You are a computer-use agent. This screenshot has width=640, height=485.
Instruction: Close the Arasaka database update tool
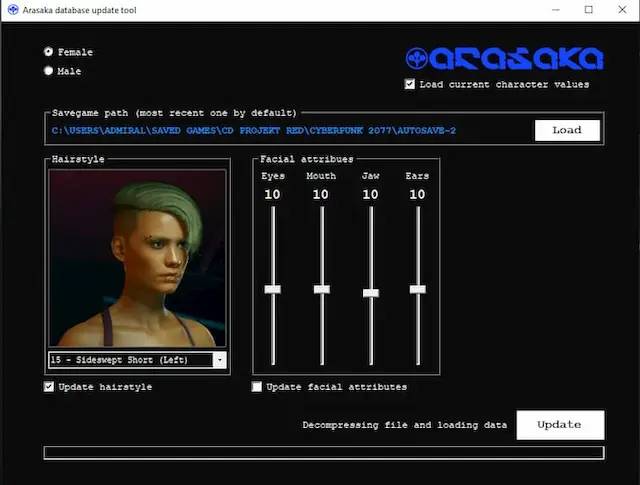point(622,10)
